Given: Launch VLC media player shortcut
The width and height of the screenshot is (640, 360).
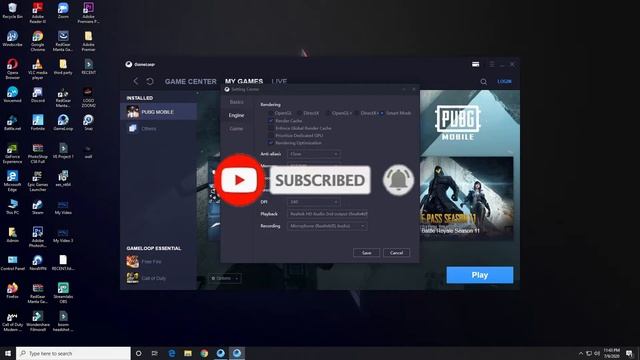Looking at the screenshot, I should coord(38,69).
